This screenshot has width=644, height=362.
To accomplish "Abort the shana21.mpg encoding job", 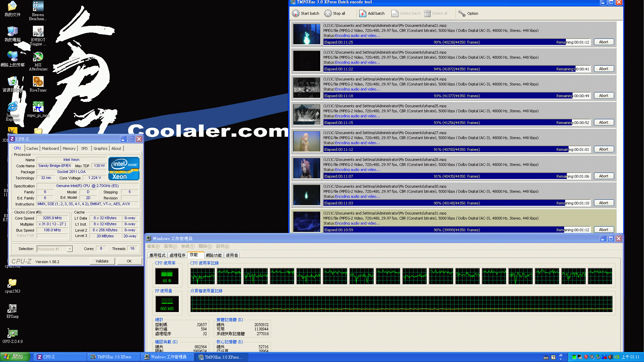I will pos(604,42).
